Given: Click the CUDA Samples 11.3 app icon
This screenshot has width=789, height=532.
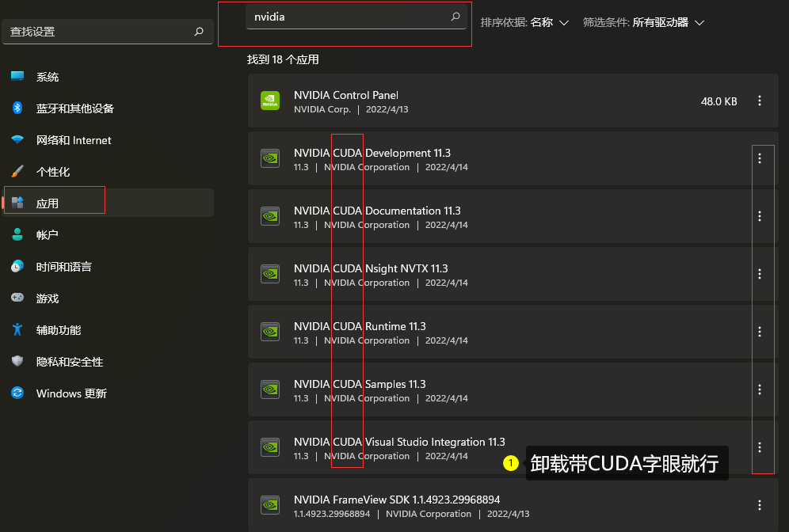Looking at the screenshot, I should pyautogui.click(x=270, y=389).
